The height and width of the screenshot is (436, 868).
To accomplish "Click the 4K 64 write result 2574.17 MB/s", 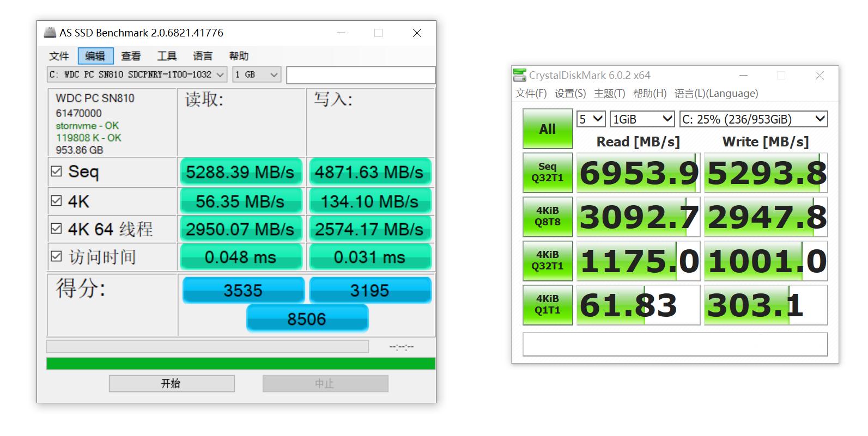I will point(369,229).
